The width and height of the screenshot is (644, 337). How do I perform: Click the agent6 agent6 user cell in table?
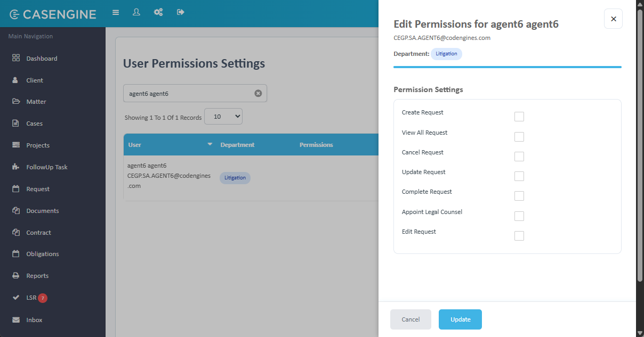[169, 176]
